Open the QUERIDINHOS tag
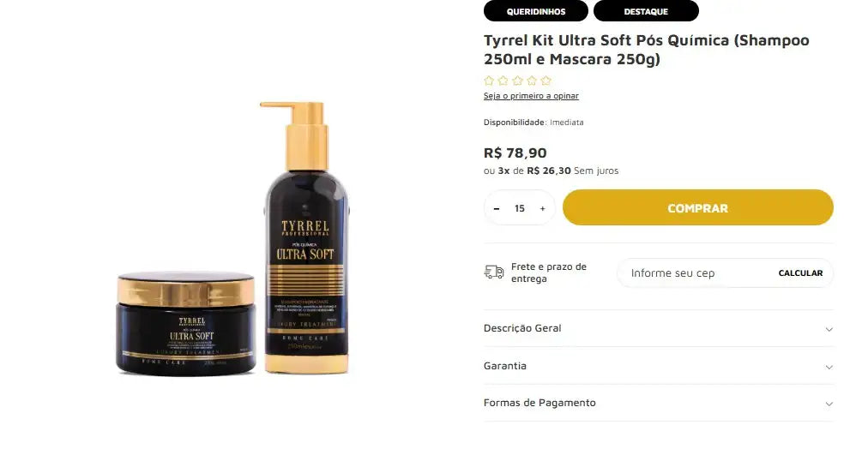Viewport: 868px width, 455px height. point(536,11)
